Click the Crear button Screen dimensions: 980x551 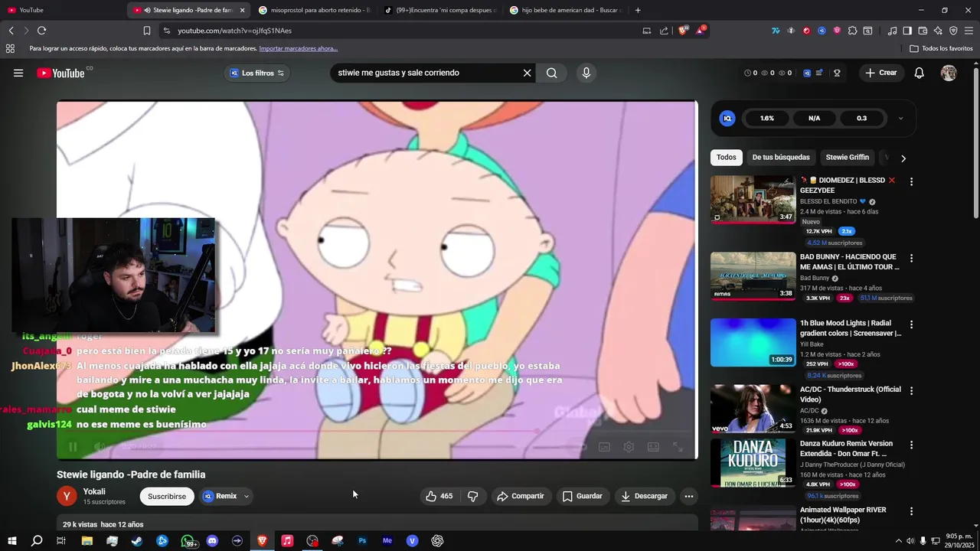880,73
